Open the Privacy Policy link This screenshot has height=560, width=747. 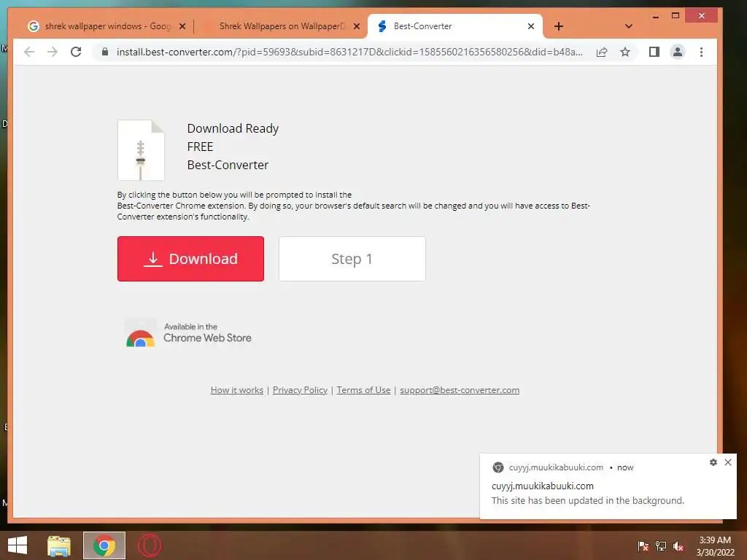coord(300,390)
